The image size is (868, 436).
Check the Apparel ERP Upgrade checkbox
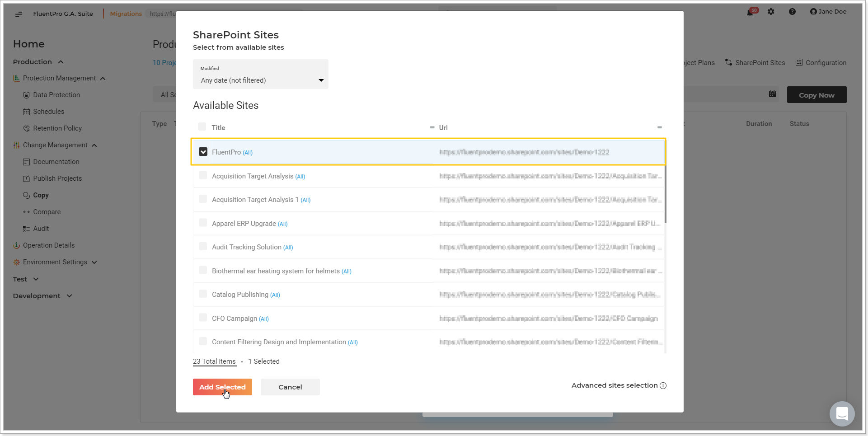203,223
